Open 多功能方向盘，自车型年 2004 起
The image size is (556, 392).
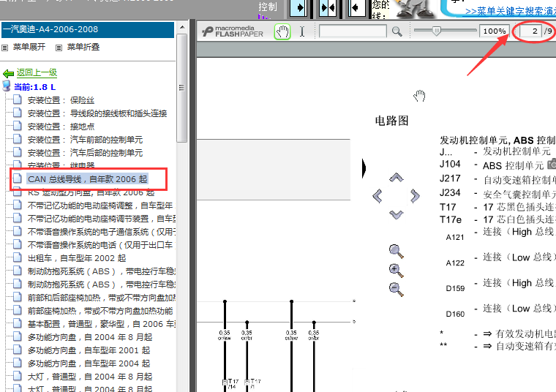click(x=89, y=363)
